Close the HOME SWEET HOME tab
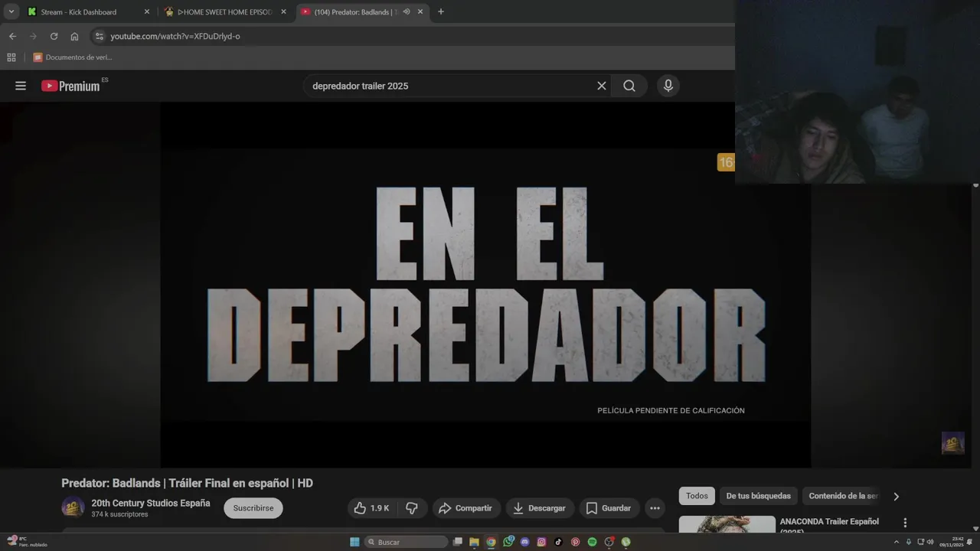The height and width of the screenshot is (551, 980). 283,11
